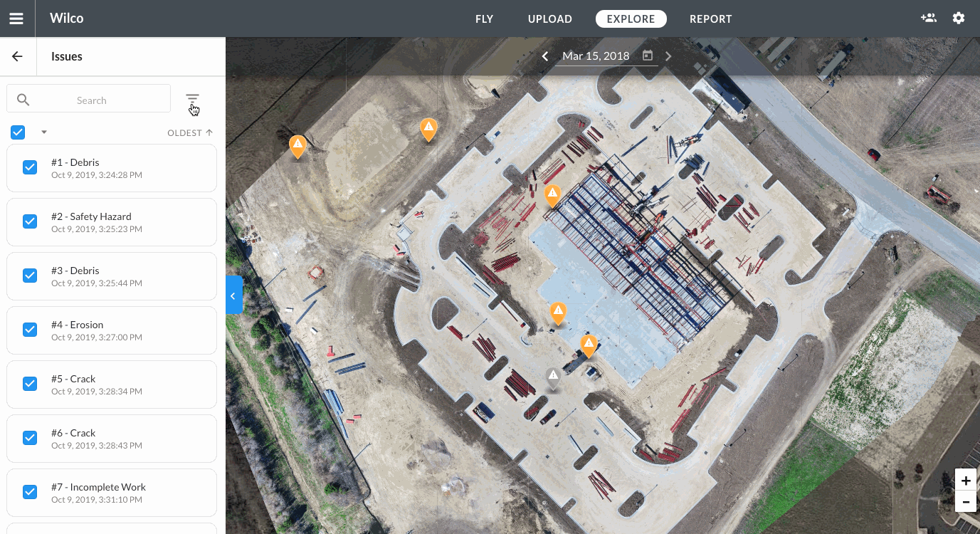Open the #7 - Incomplete Work issue title
The height and width of the screenshot is (534, 980).
coord(99,487)
